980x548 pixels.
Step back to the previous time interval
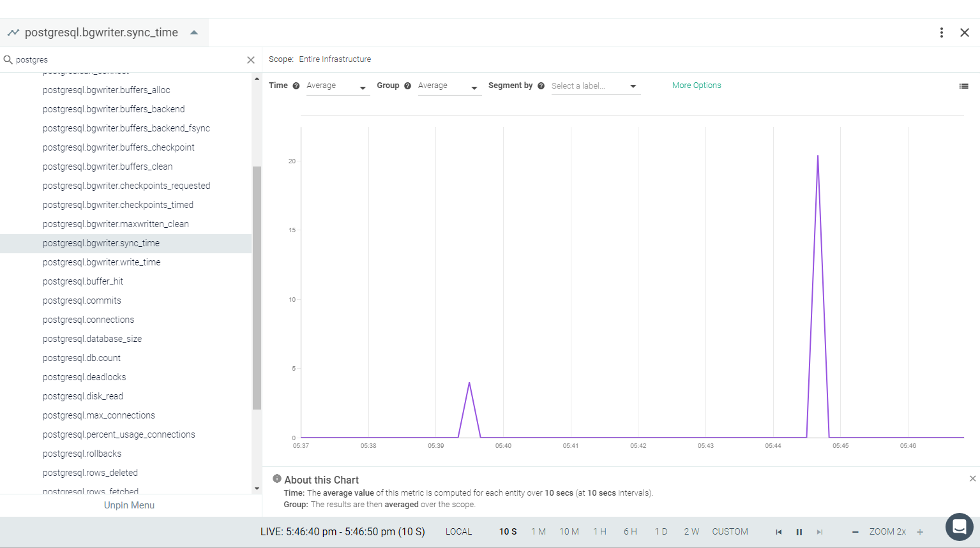[778, 532]
